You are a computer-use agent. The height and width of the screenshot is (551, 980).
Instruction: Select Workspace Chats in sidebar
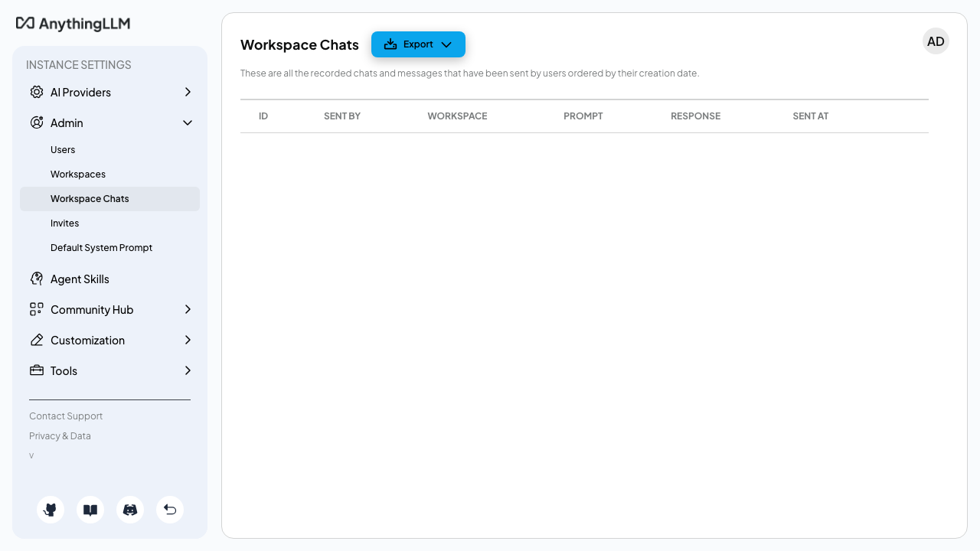coord(109,199)
